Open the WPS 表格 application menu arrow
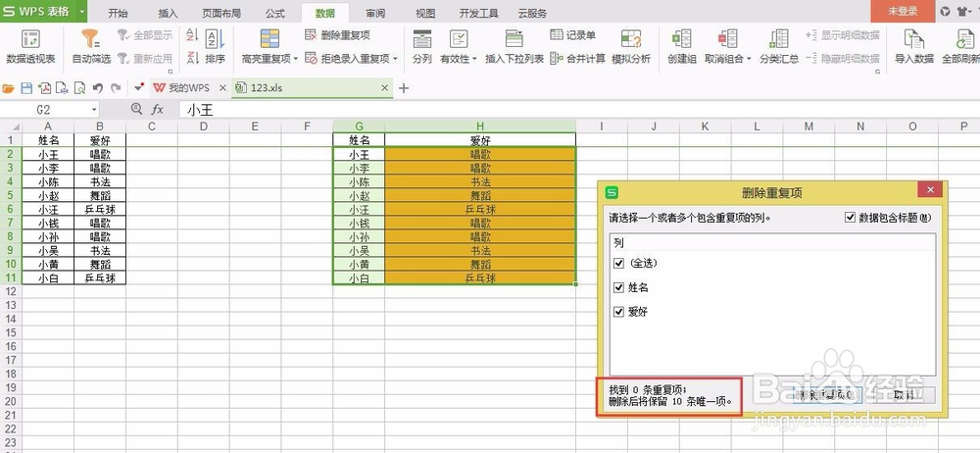 pyautogui.click(x=82, y=11)
